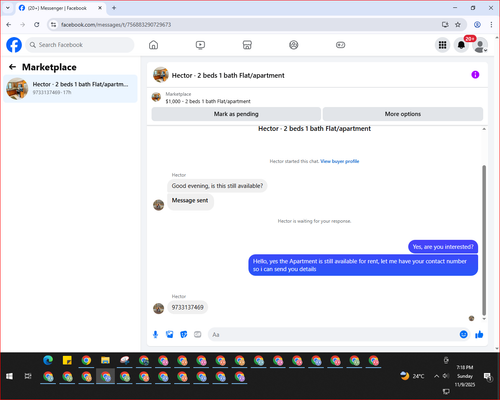The width and height of the screenshot is (500, 400).
Task: Go to the Home feed icon
Action: [153, 45]
